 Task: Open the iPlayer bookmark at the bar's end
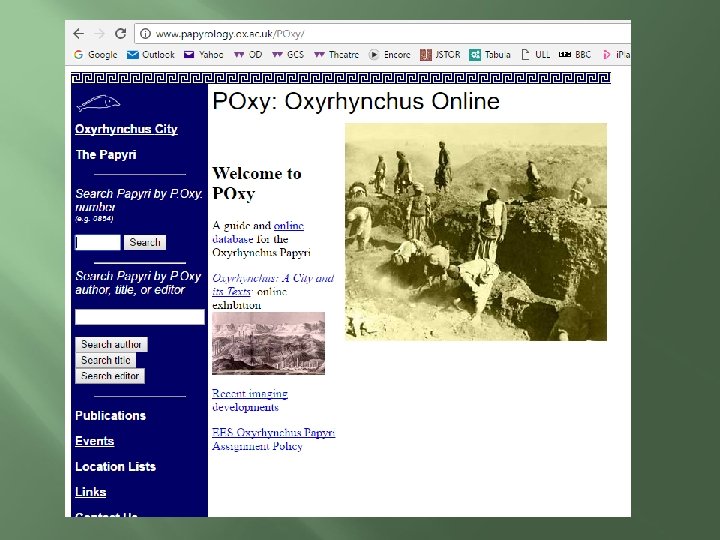pyautogui.click(x=616, y=55)
